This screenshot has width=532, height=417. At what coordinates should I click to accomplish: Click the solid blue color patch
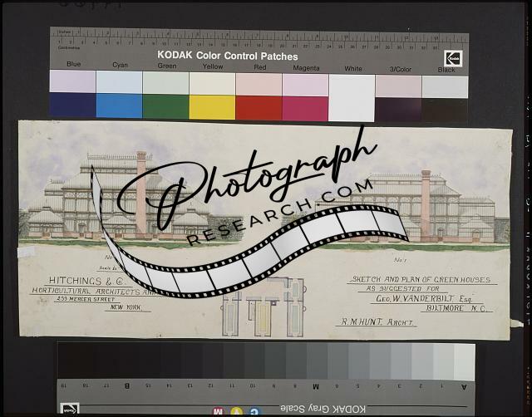click(72, 105)
